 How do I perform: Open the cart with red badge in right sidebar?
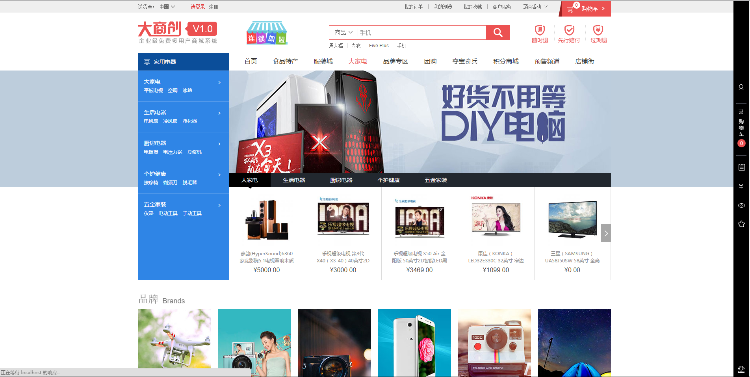coord(741,129)
